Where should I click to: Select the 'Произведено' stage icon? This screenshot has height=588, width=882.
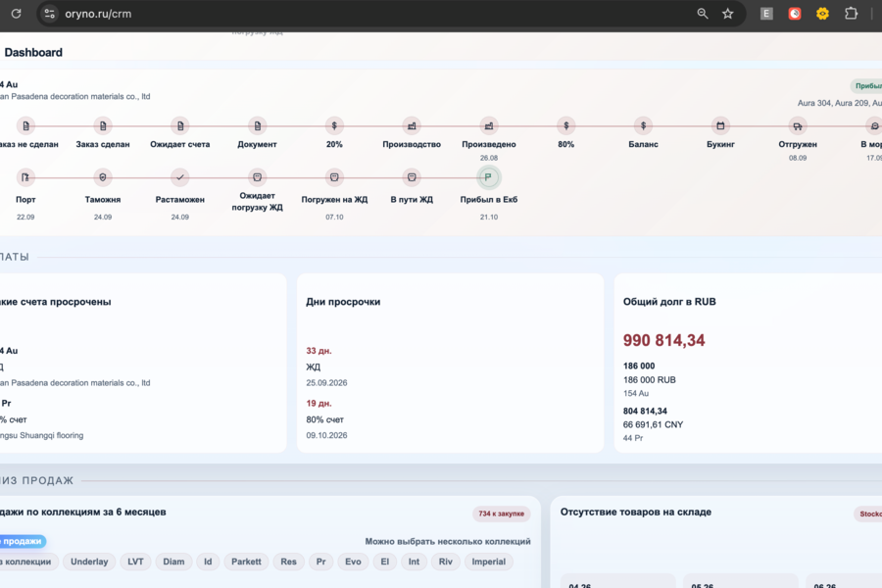(x=489, y=126)
